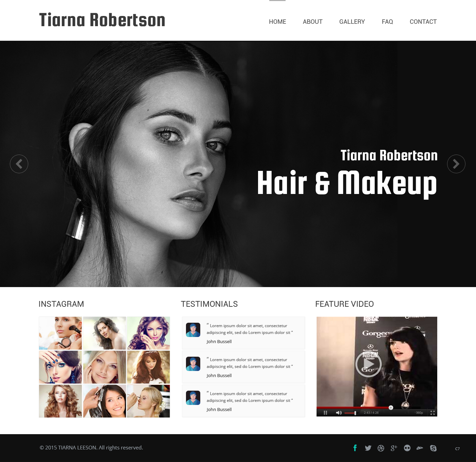
Task: Click the '2:43 / 4:26' video time readout
Action: click(371, 413)
